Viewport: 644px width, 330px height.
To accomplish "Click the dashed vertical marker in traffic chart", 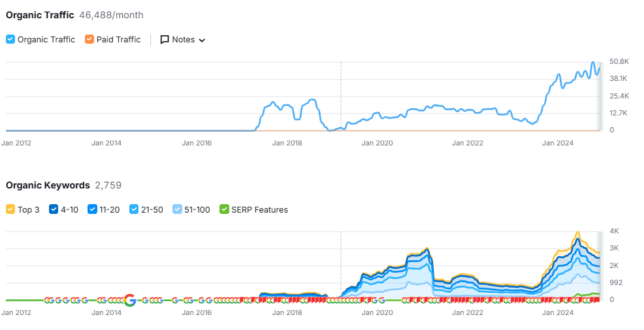I will click(x=340, y=98).
